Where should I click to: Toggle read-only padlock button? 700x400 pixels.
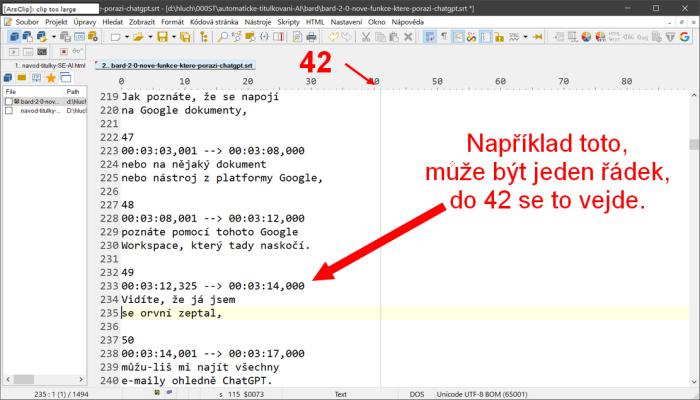(500, 37)
